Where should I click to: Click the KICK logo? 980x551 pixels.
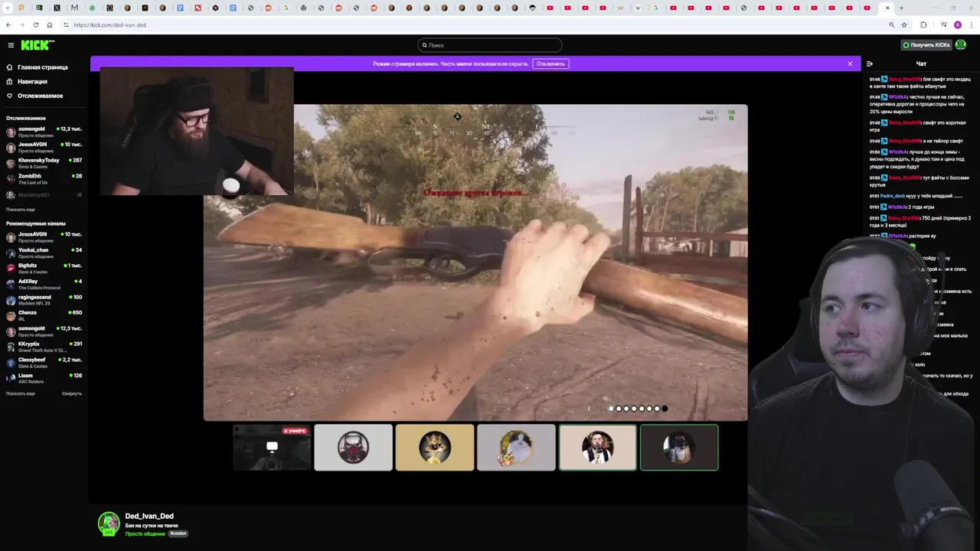coord(37,45)
